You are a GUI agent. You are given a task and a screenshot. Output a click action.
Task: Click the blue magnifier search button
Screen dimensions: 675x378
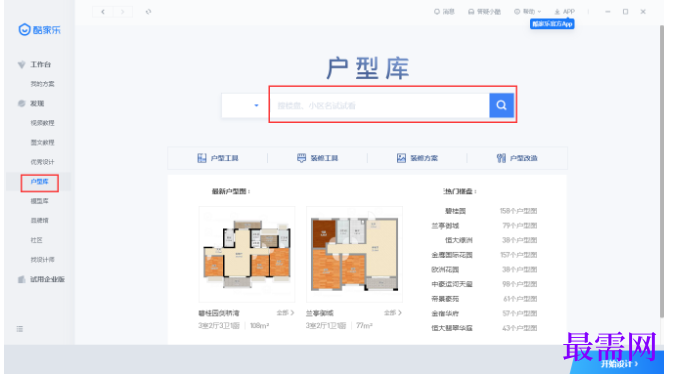501,105
